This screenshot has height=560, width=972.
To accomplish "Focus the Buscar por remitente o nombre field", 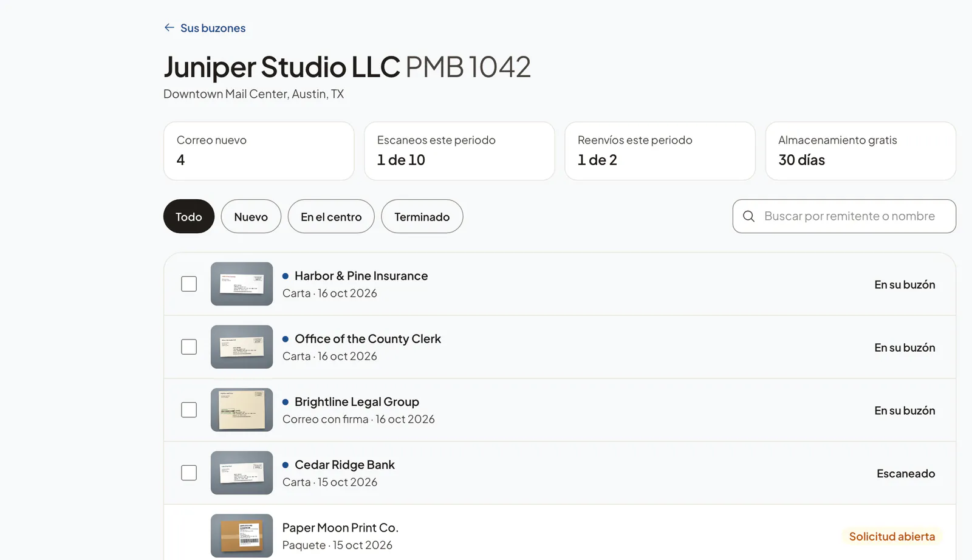I will pyautogui.click(x=844, y=216).
